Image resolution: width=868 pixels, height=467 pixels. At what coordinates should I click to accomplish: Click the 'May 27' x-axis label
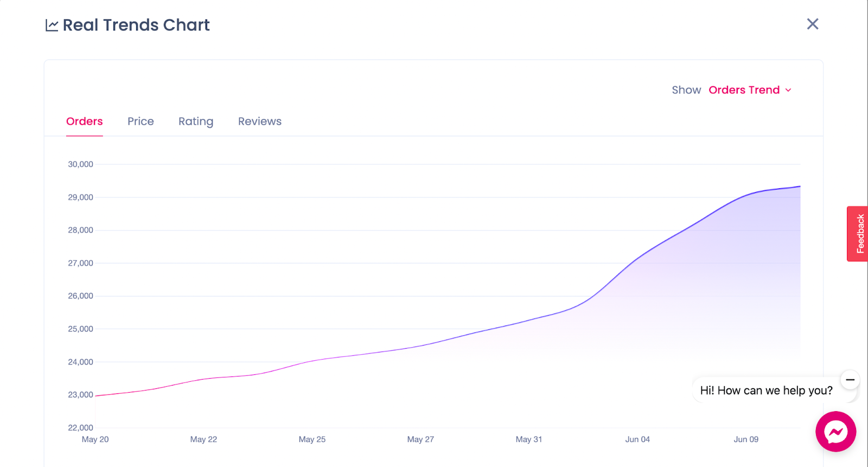tap(420, 439)
